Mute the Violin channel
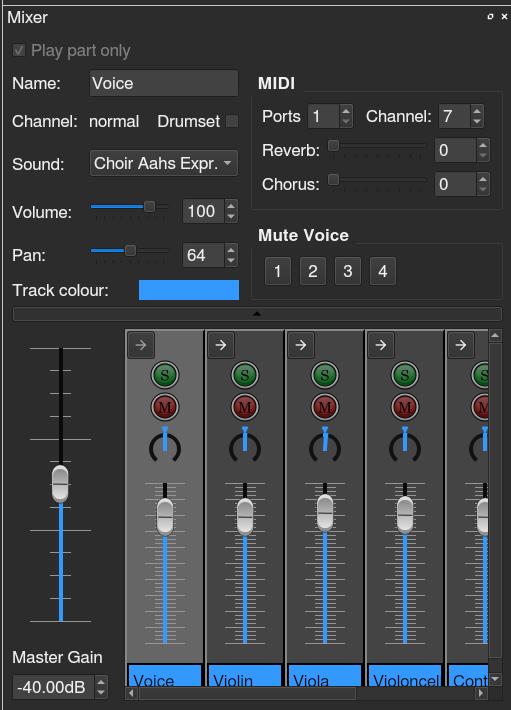The width and height of the screenshot is (511, 710). click(245, 407)
